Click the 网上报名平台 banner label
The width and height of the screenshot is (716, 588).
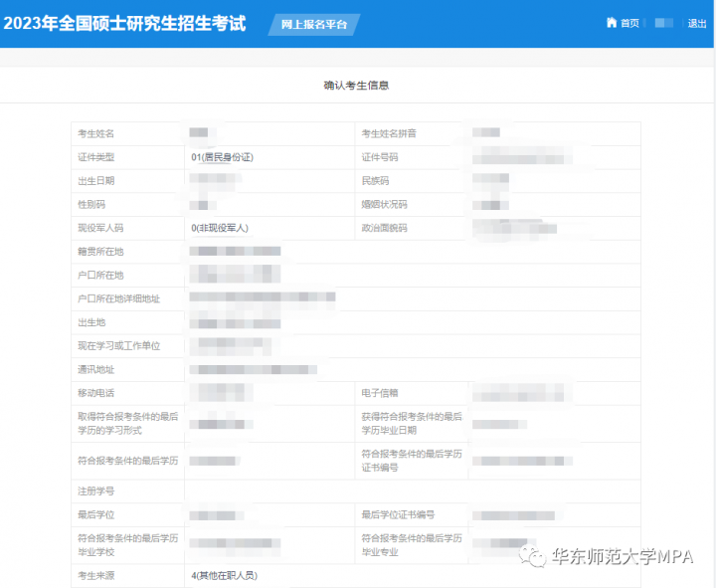point(314,24)
